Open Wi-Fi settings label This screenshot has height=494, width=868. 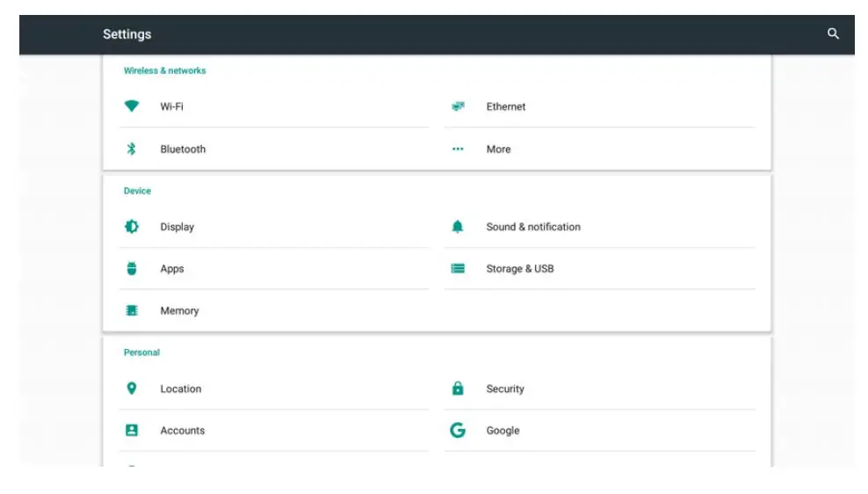171,106
